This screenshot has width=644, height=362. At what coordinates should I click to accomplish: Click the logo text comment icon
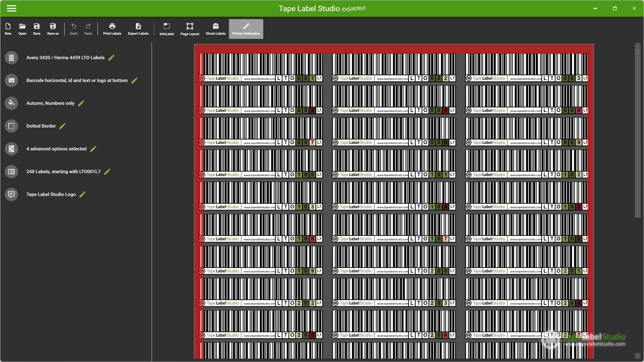[11, 194]
